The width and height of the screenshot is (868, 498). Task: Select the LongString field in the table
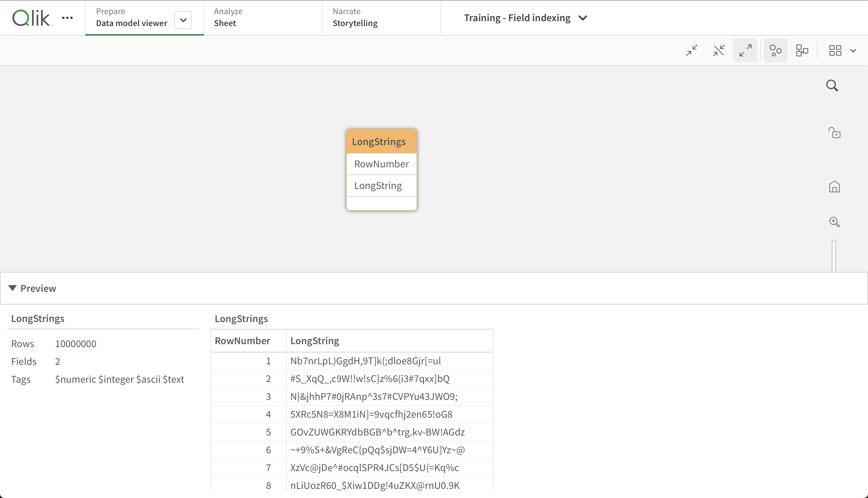pos(378,185)
